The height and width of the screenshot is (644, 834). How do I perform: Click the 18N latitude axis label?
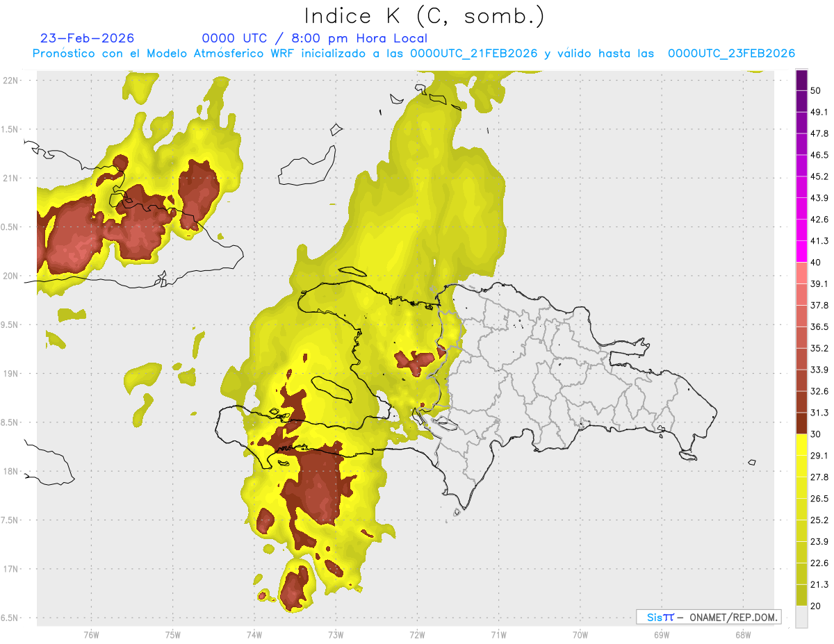click(x=10, y=471)
